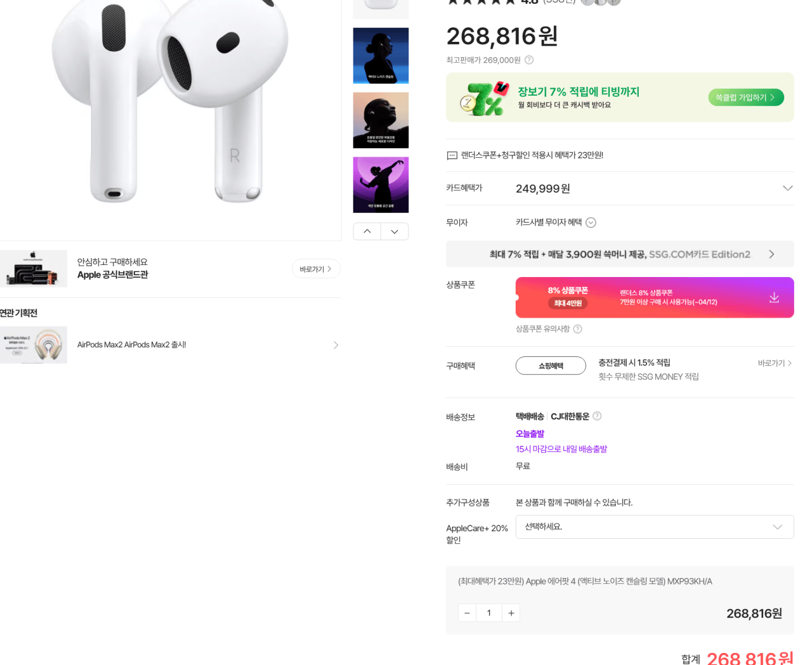Click the gift icon near the star rating
The image size is (812, 665).
(x=587, y=3)
